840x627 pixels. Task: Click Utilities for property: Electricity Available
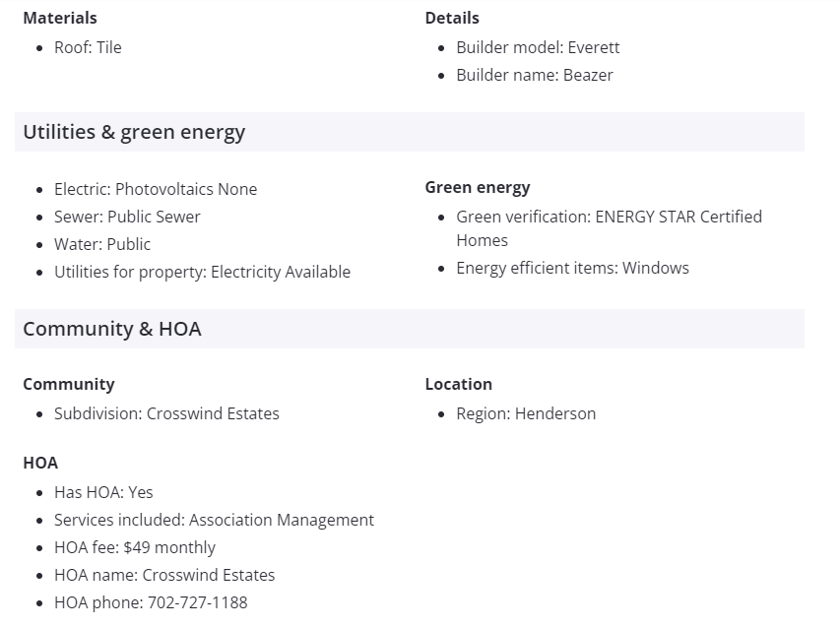point(202,272)
